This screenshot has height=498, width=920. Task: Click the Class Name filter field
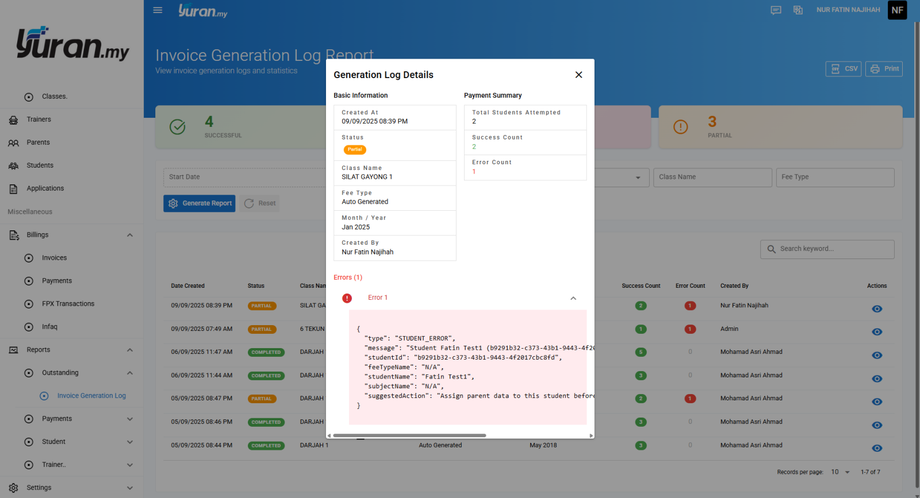tap(712, 177)
